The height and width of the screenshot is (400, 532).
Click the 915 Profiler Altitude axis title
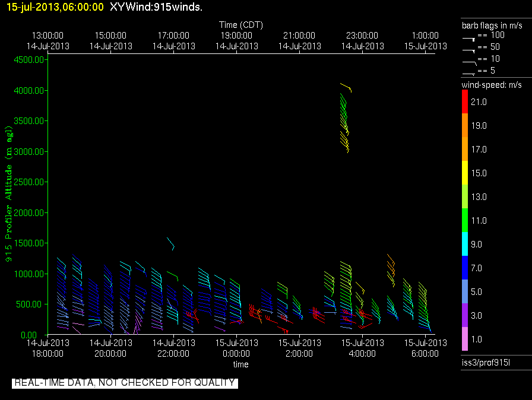pos(8,193)
